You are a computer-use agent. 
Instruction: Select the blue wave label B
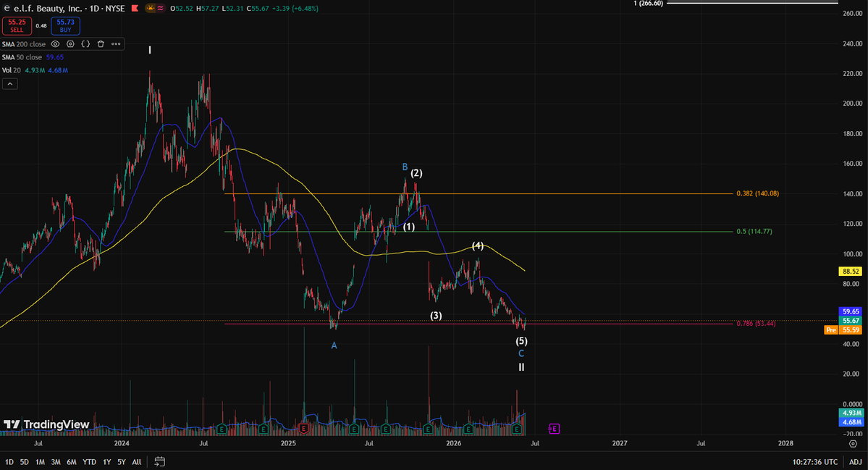(x=405, y=167)
